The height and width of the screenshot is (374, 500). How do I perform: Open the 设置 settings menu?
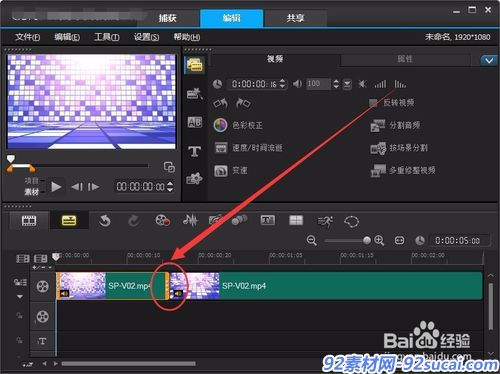pos(146,37)
